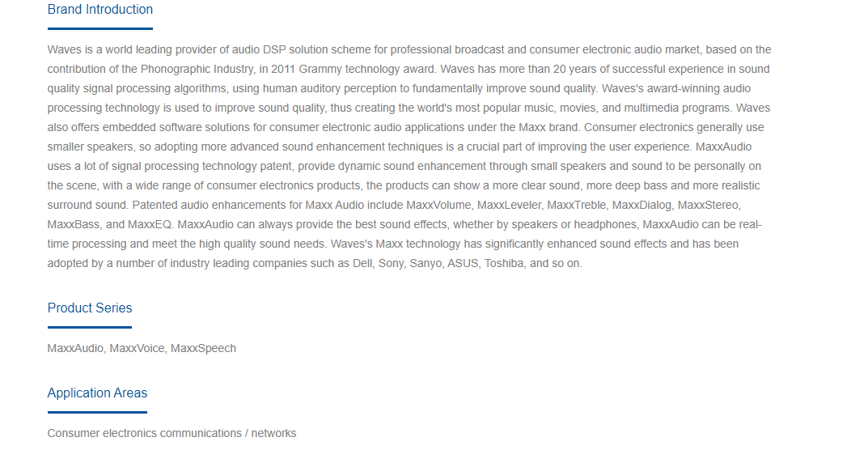Click MaxxVoice in the product series list

(x=137, y=349)
